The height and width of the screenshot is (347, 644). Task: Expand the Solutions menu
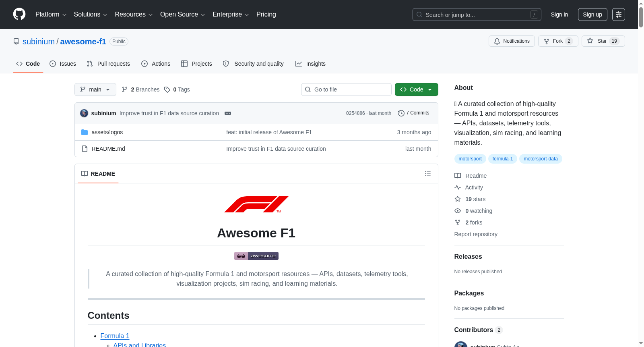click(x=91, y=15)
